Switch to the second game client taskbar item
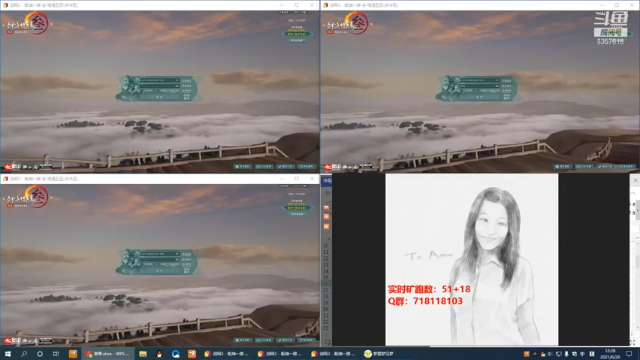Screen dimensions: 640x360 (x=279, y=354)
